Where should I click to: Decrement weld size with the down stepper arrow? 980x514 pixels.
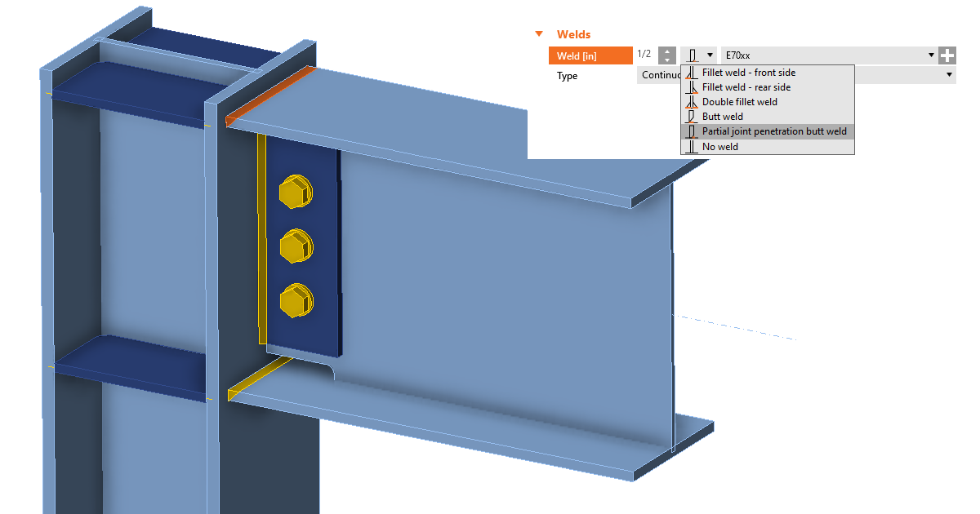667,60
